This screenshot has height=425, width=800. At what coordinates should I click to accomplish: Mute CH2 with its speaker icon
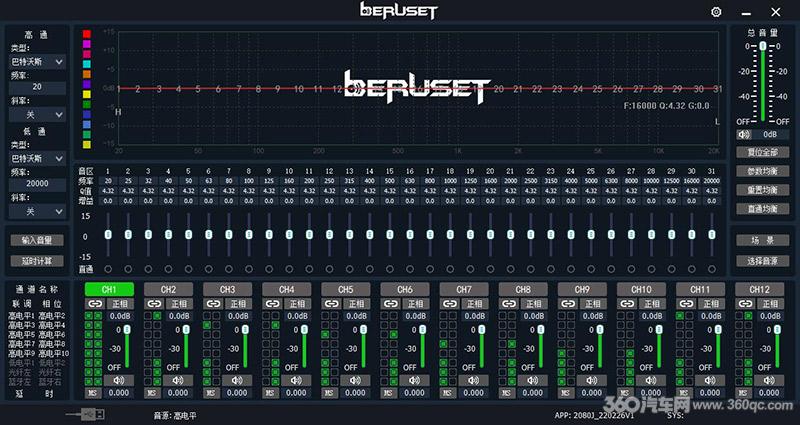[x=178, y=381]
